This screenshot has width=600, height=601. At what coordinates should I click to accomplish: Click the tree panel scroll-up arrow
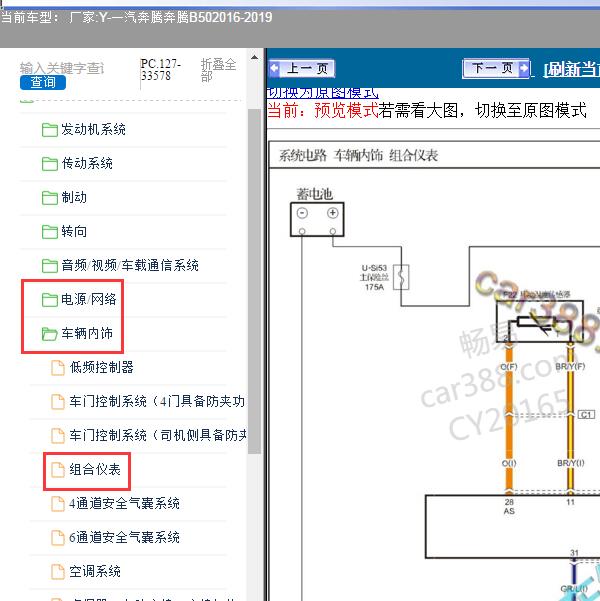254,57
